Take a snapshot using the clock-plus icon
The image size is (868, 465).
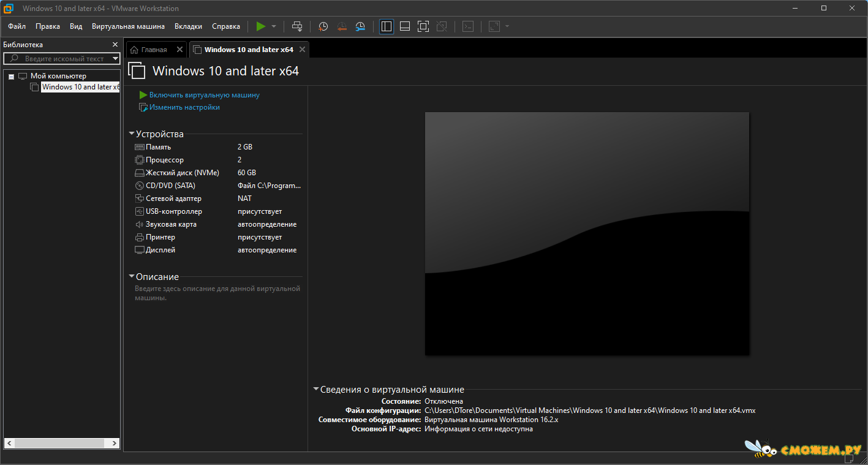coord(323,26)
